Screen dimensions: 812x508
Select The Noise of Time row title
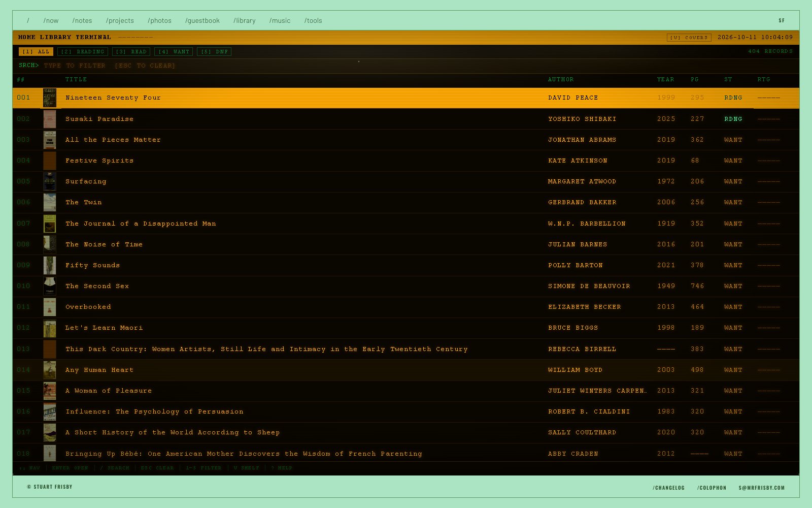tap(104, 244)
